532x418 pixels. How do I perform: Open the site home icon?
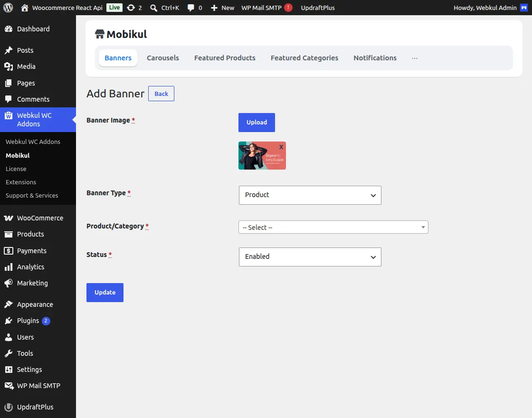(x=24, y=8)
